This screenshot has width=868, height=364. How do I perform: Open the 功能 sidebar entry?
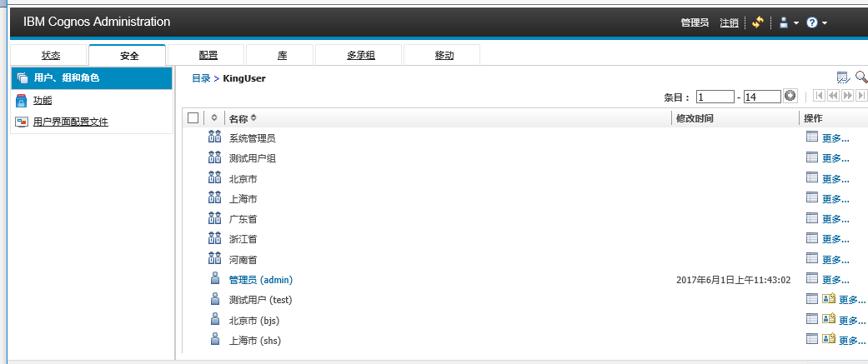(43, 101)
